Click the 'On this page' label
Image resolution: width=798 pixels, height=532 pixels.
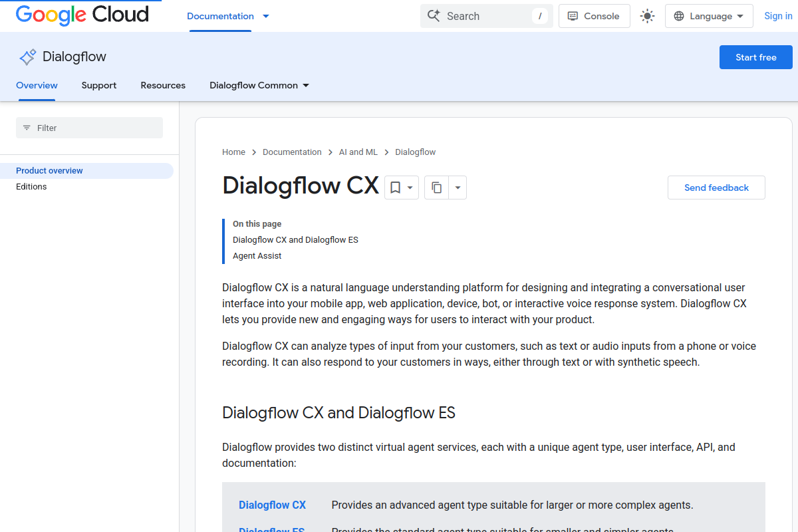pyautogui.click(x=257, y=224)
